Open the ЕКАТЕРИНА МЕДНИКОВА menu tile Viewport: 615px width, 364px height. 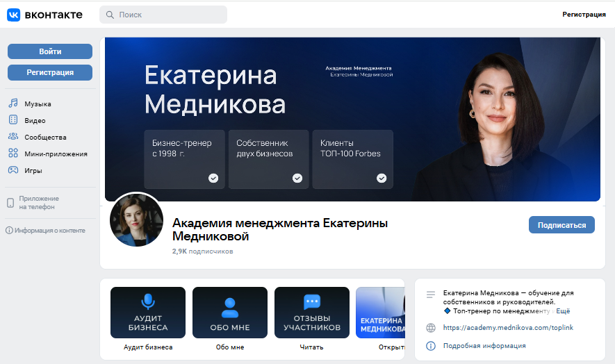coord(380,313)
